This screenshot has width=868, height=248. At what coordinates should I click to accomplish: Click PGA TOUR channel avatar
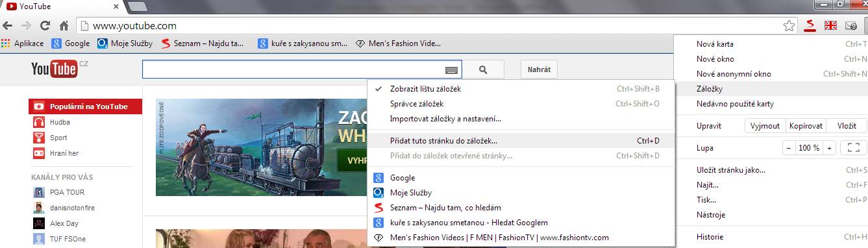click(x=38, y=192)
